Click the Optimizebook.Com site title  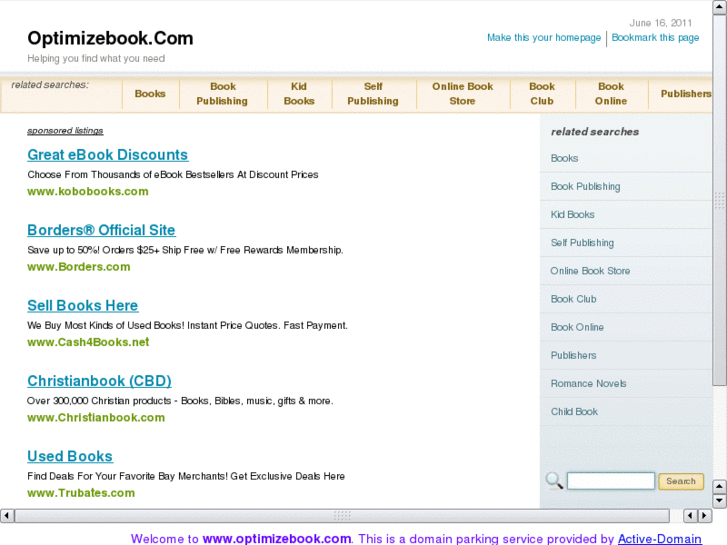[x=110, y=38]
